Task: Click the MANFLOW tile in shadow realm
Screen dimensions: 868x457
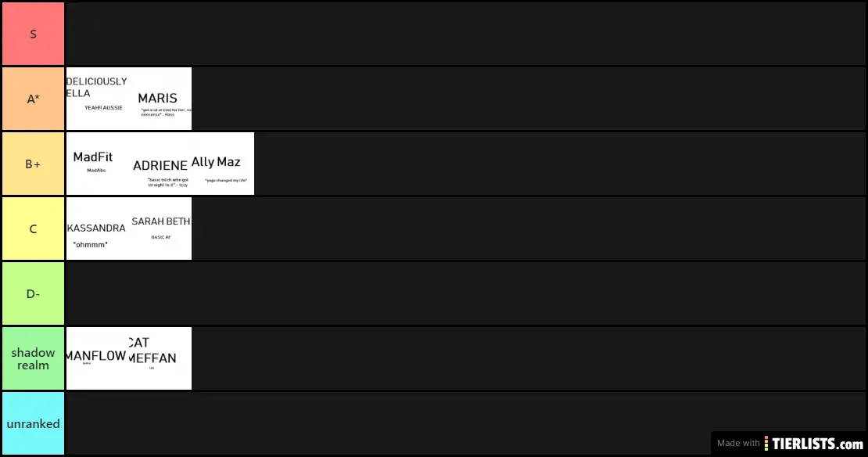Action: 98,358
